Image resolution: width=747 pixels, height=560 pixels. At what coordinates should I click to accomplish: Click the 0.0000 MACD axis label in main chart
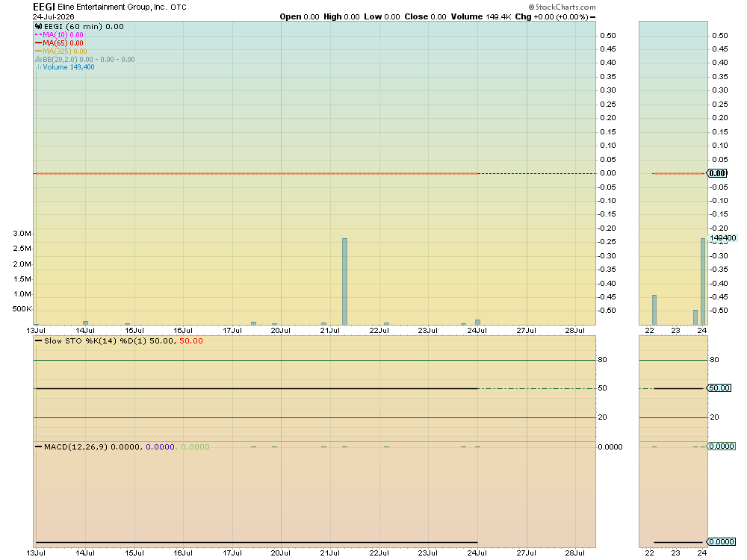pyautogui.click(x=610, y=447)
